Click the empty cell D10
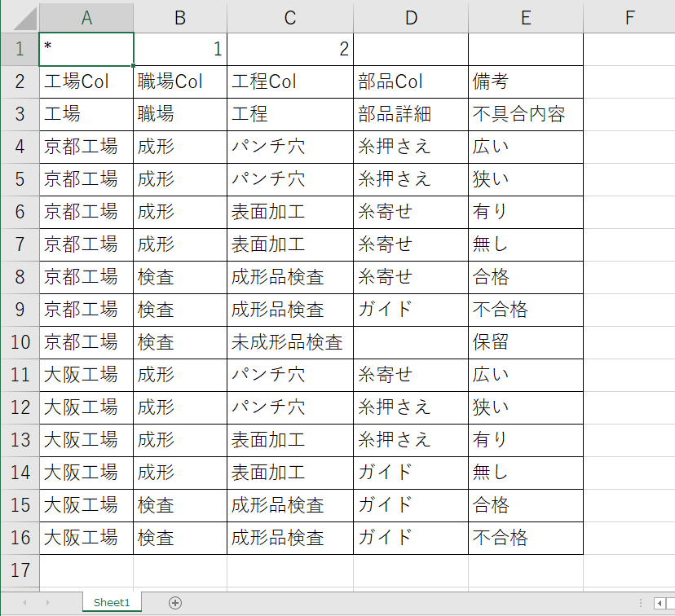This screenshot has height=616, width=675. 411,342
